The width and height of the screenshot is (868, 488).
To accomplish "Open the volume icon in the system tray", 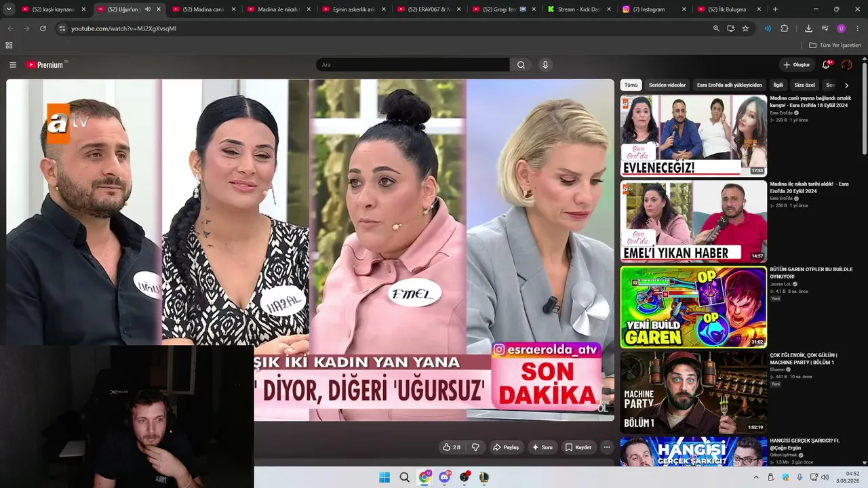I will pyautogui.click(x=825, y=477).
